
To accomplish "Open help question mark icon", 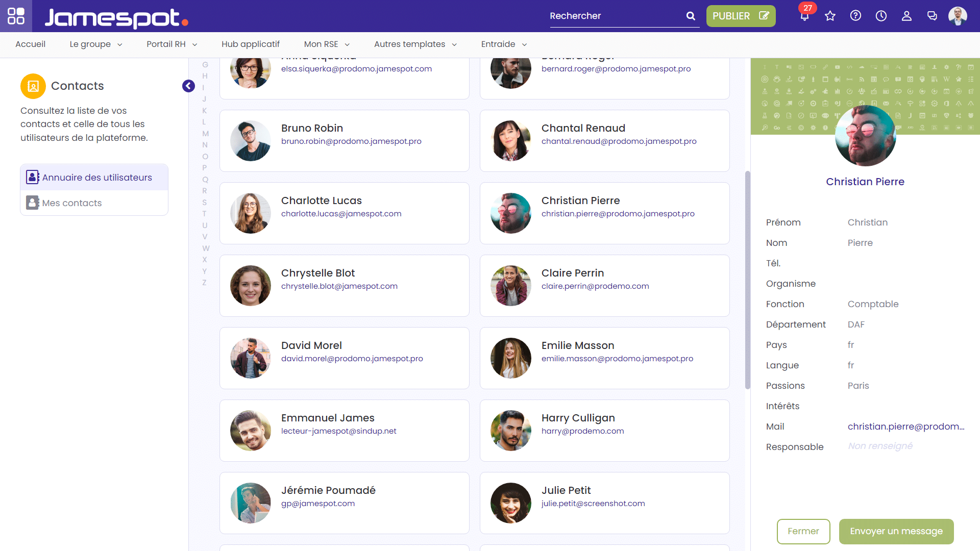I will coord(855,16).
